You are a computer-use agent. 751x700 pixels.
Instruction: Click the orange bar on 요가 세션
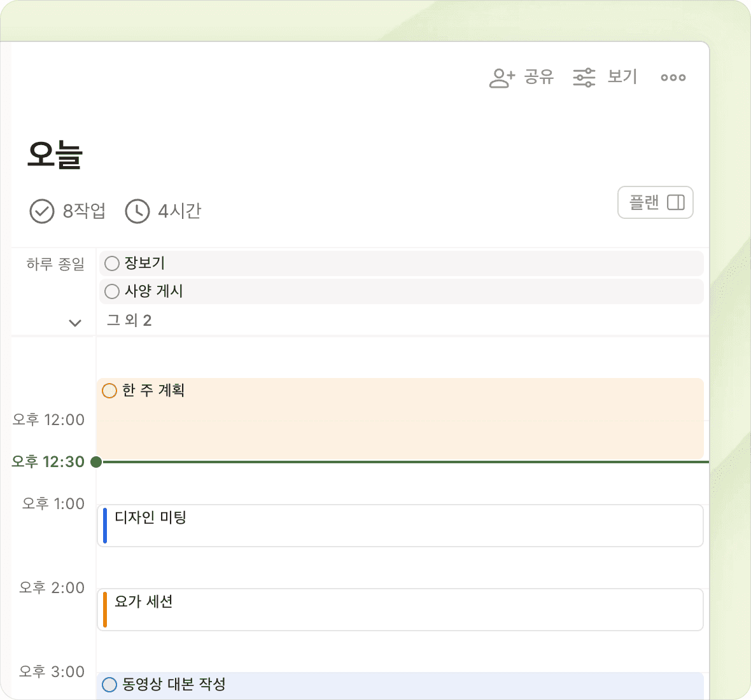point(105,610)
